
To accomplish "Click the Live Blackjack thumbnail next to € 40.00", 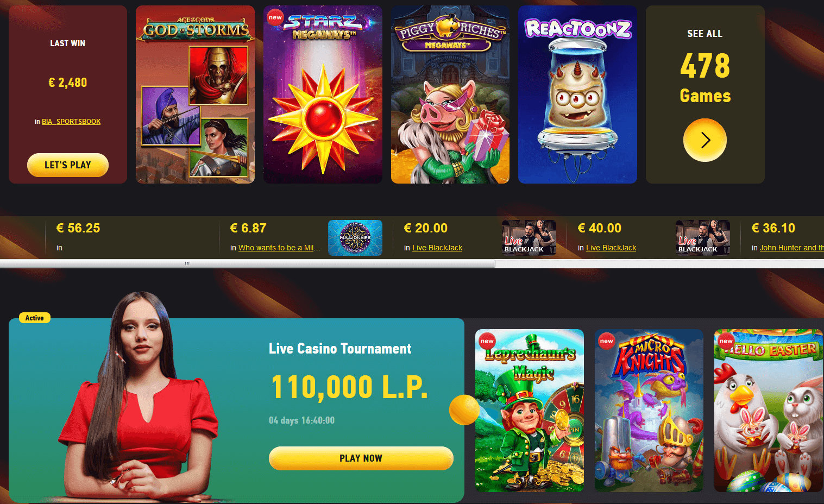I will click(703, 238).
